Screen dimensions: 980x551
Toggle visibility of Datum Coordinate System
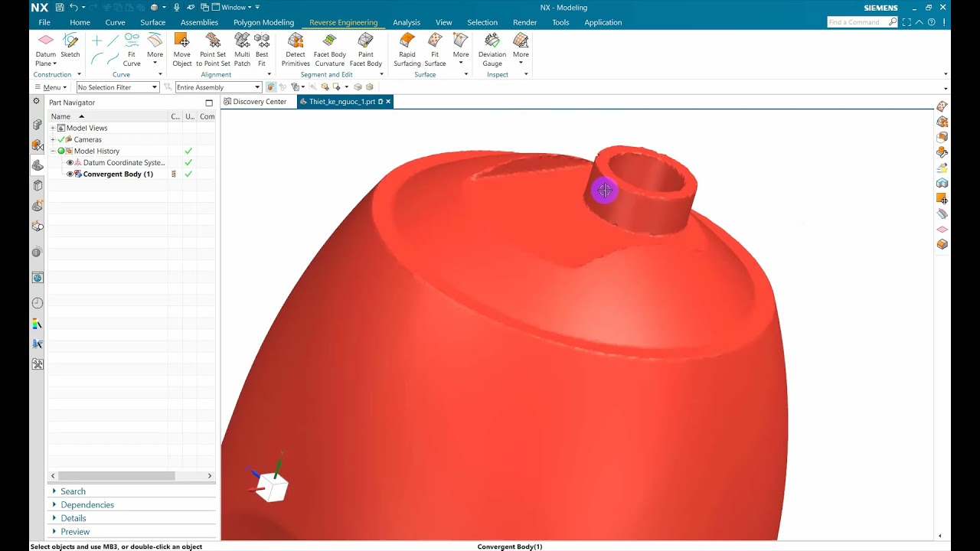point(70,162)
